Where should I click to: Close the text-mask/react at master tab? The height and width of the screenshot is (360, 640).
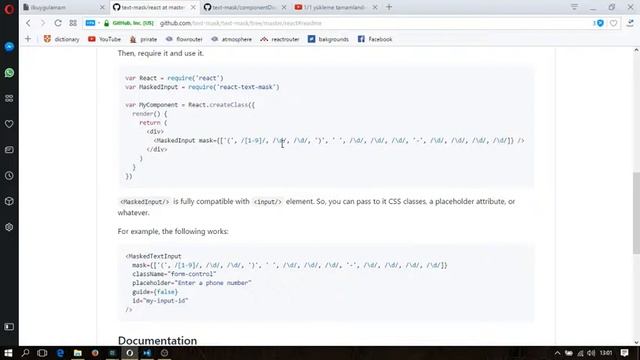193,7
